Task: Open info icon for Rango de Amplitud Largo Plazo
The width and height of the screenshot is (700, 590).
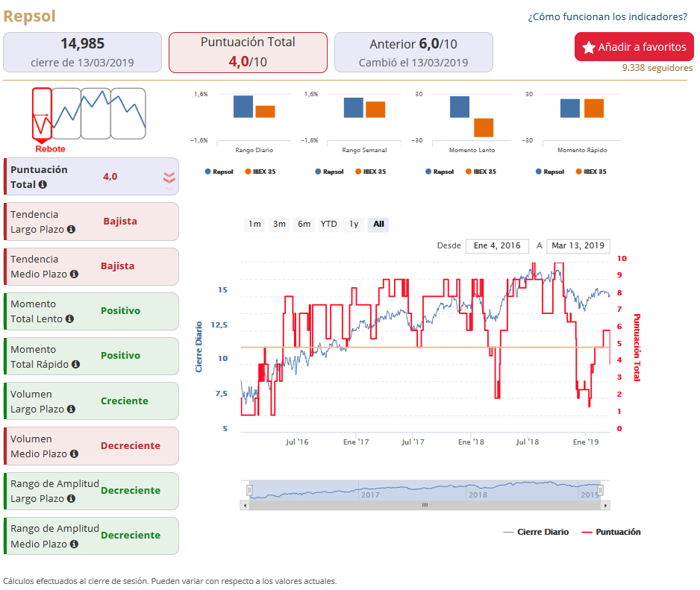Action: pyautogui.click(x=71, y=498)
